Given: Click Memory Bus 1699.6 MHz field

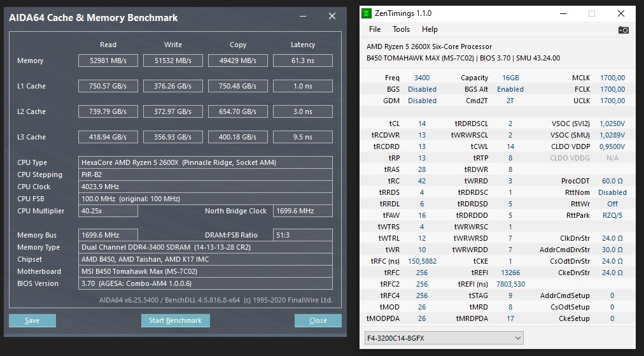Looking at the screenshot, I should pos(108,235).
